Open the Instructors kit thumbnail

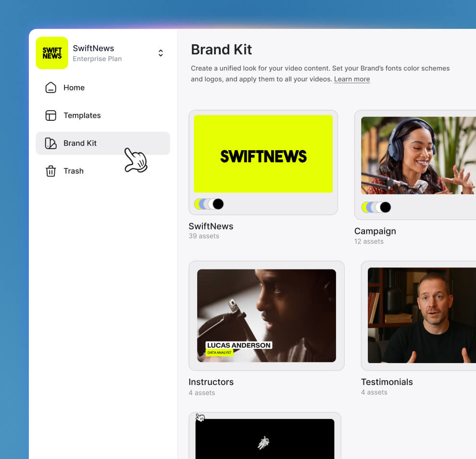click(266, 316)
